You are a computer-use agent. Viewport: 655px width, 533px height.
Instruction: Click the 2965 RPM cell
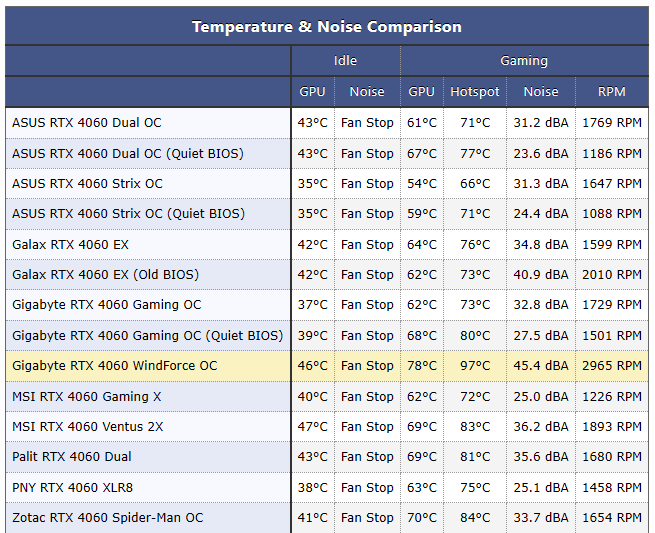click(x=611, y=366)
